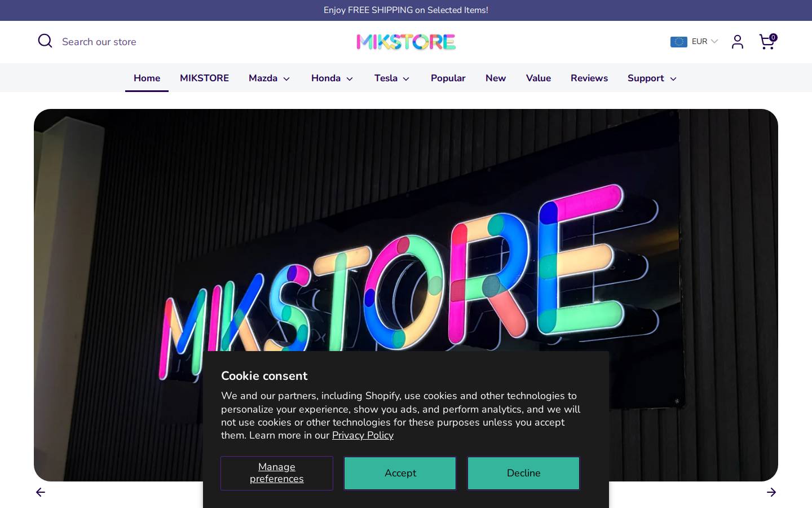Expand the Tesla menu

click(392, 78)
